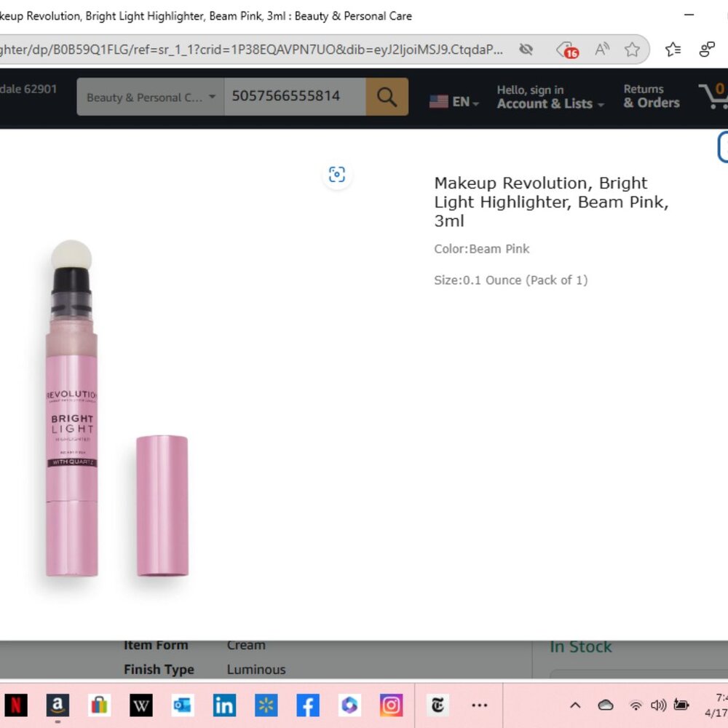
Task: Open Instagram from the taskbar
Action: coord(392,705)
